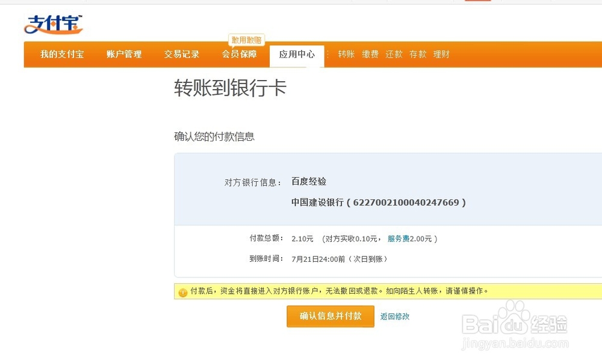Click the 确认信息并付款 button
This screenshot has width=602, height=364.
(x=330, y=316)
